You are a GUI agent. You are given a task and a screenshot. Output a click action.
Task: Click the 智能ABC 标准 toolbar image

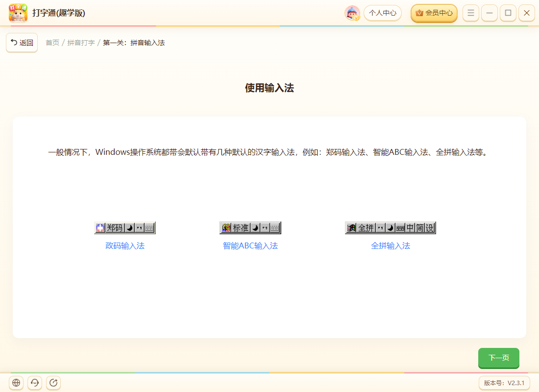pos(250,228)
